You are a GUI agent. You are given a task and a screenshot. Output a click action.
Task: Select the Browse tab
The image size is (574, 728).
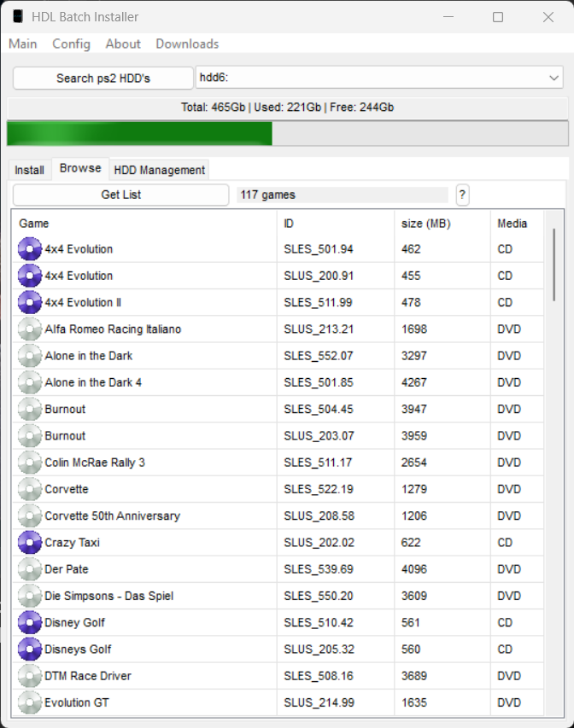tap(80, 168)
